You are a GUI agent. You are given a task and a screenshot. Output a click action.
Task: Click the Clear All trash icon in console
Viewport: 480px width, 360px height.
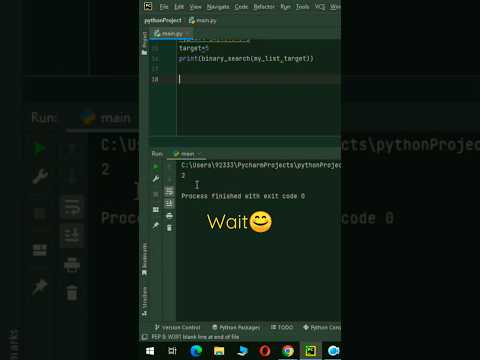(169, 228)
